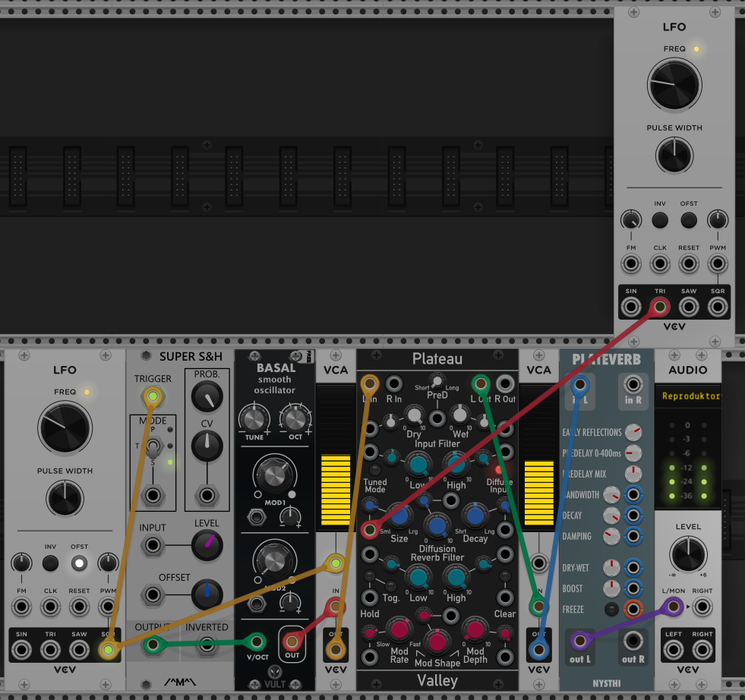The image size is (745, 700).
Task: Click the INVERTED output jack on Super S&H
Action: 207,645
